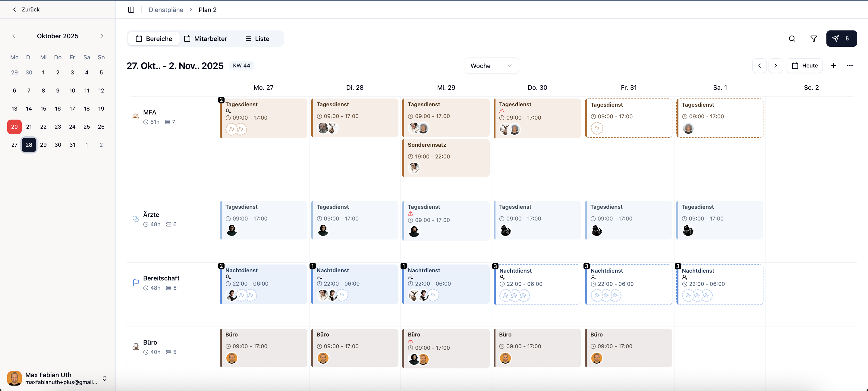This screenshot has width=868, height=391.
Task: Go back via Zurück link
Action: pos(26,9)
